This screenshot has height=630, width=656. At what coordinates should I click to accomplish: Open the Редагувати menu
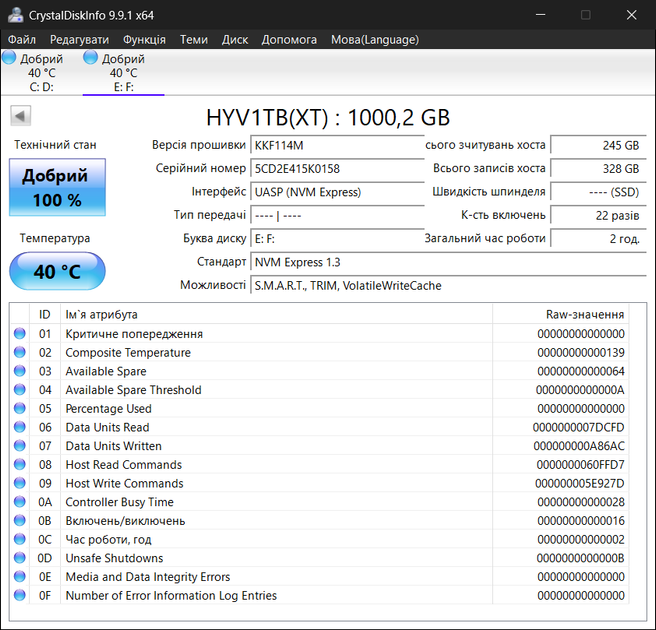(x=79, y=40)
